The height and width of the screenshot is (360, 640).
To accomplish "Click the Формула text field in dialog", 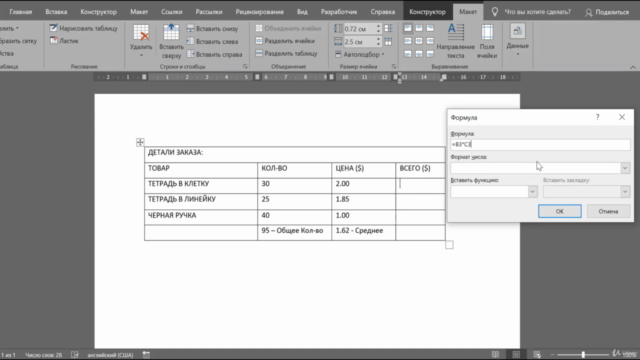I will pyautogui.click(x=540, y=144).
